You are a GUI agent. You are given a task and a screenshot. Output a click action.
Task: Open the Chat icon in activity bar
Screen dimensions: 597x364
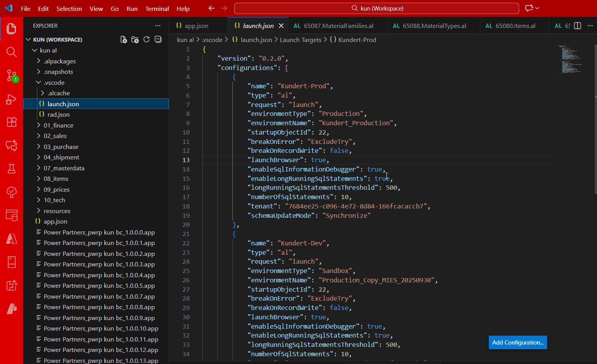click(12, 145)
